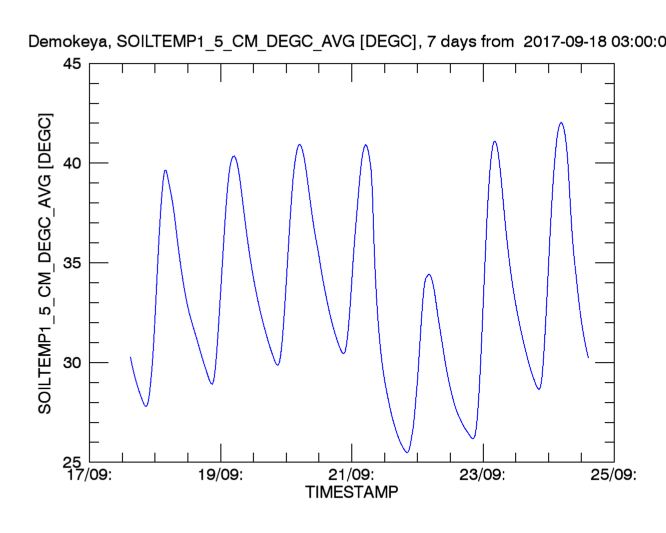Click the rightmost end point of the blue line
This screenshot has width=666, height=533.
[588, 357]
